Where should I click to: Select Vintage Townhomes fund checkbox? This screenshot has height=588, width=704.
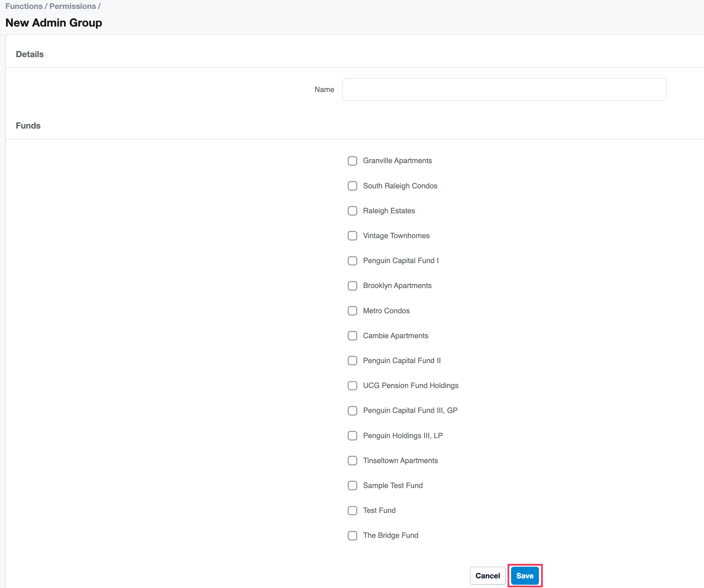(352, 236)
